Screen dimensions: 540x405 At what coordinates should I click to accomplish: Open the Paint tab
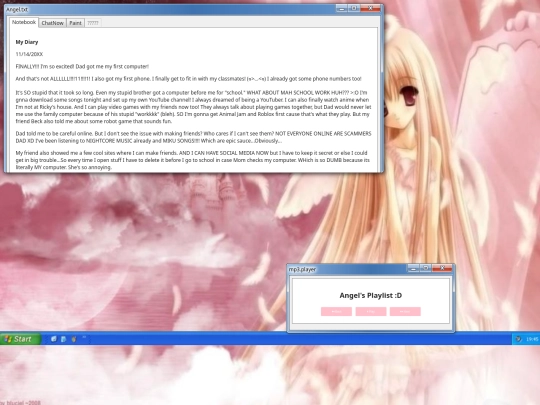point(75,23)
